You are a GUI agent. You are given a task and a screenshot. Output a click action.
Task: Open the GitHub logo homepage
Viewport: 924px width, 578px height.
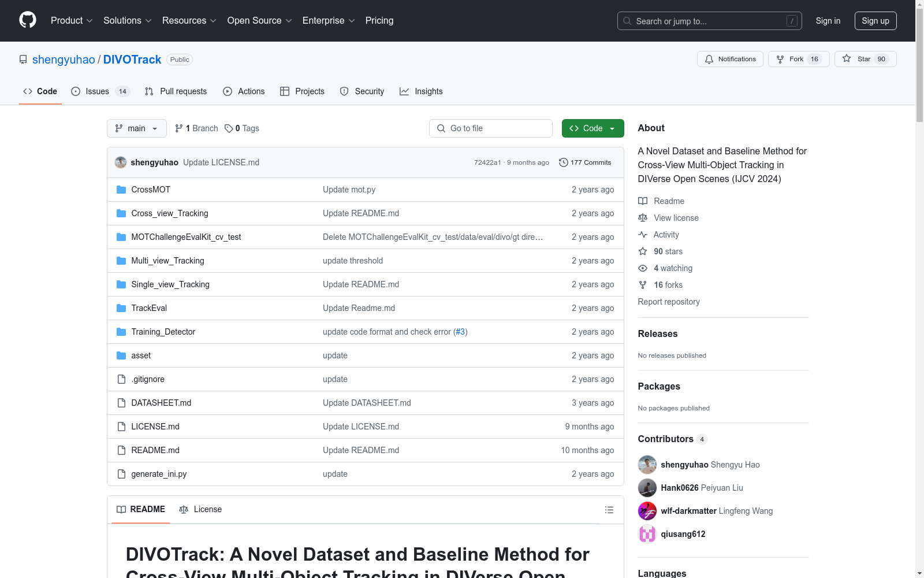point(28,20)
